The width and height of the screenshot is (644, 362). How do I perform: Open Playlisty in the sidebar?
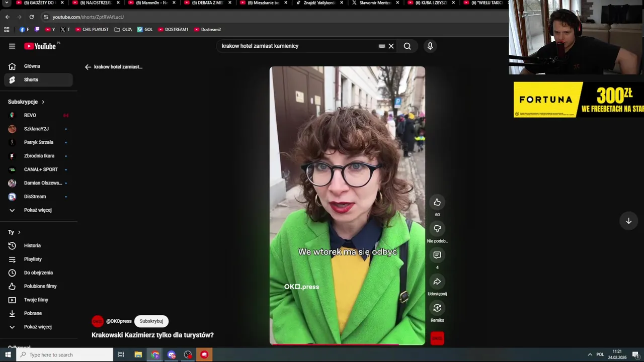[38, 259]
